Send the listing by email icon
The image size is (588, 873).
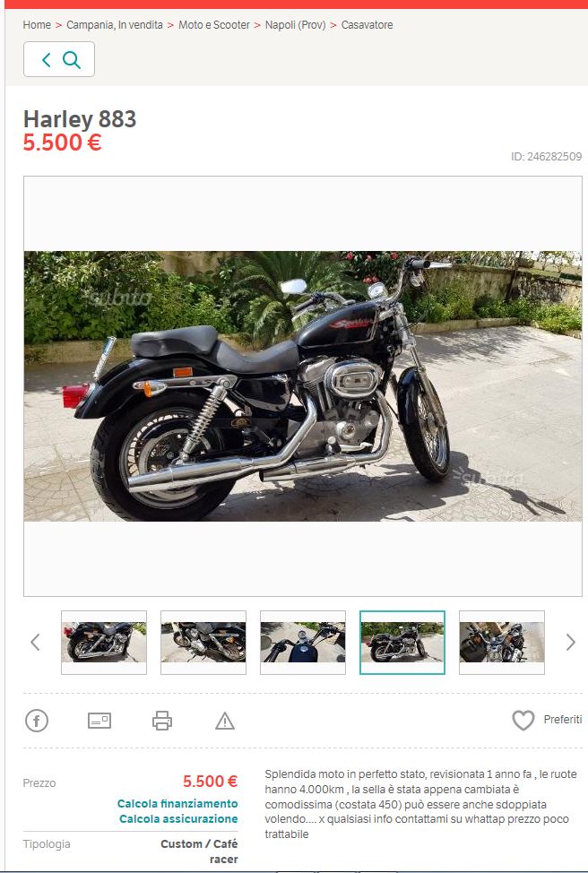point(99,721)
